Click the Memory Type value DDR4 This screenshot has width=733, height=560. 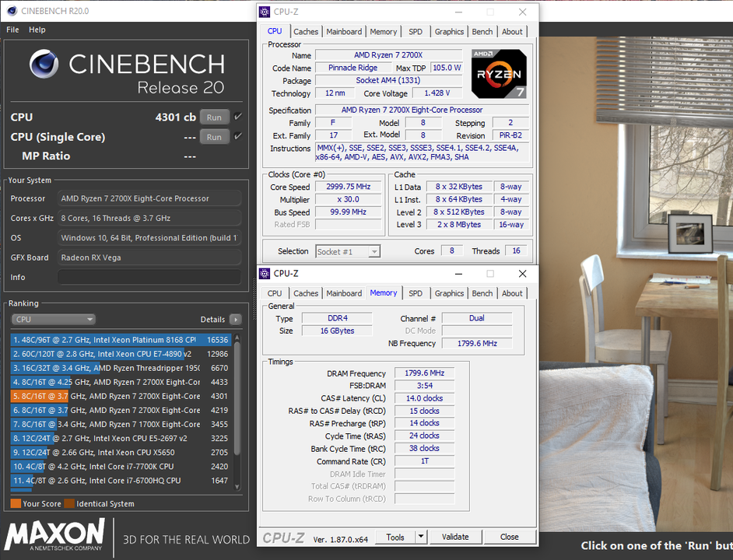point(337,318)
